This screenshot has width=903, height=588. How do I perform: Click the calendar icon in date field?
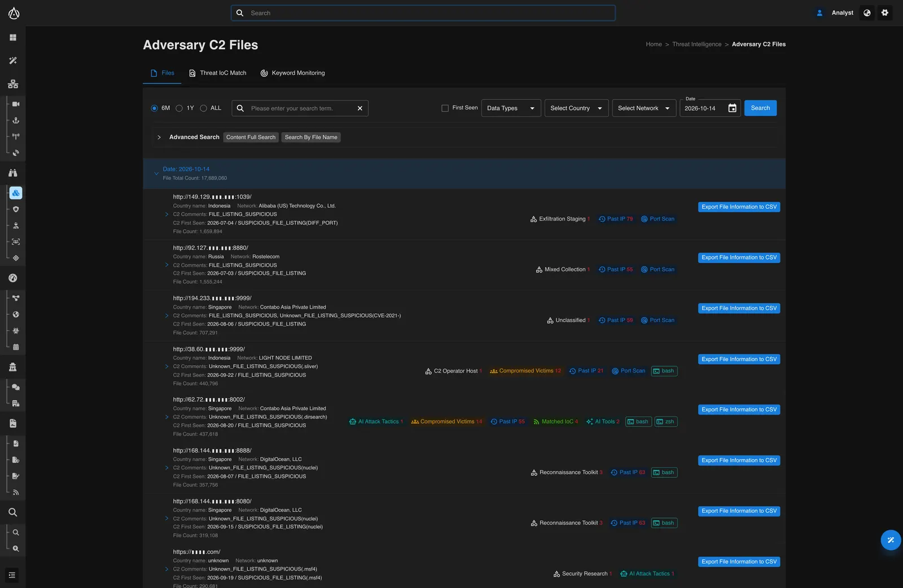coord(732,108)
